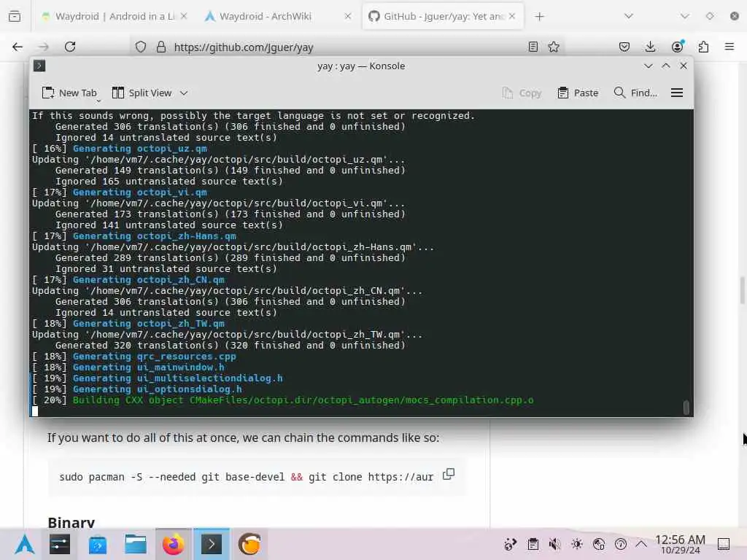The width and height of the screenshot is (747, 560).
Task: Keep Konsole window below others chevron
Action: [x=648, y=66]
